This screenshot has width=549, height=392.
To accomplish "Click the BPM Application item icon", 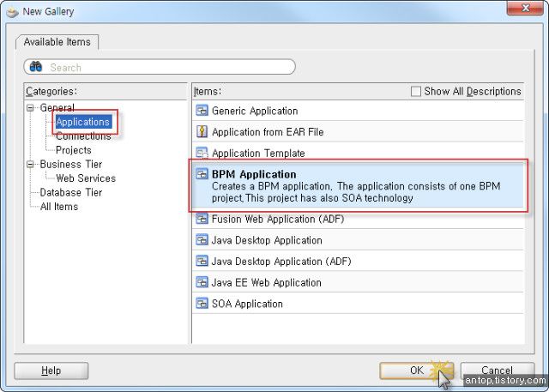I will (x=202, y=173).
